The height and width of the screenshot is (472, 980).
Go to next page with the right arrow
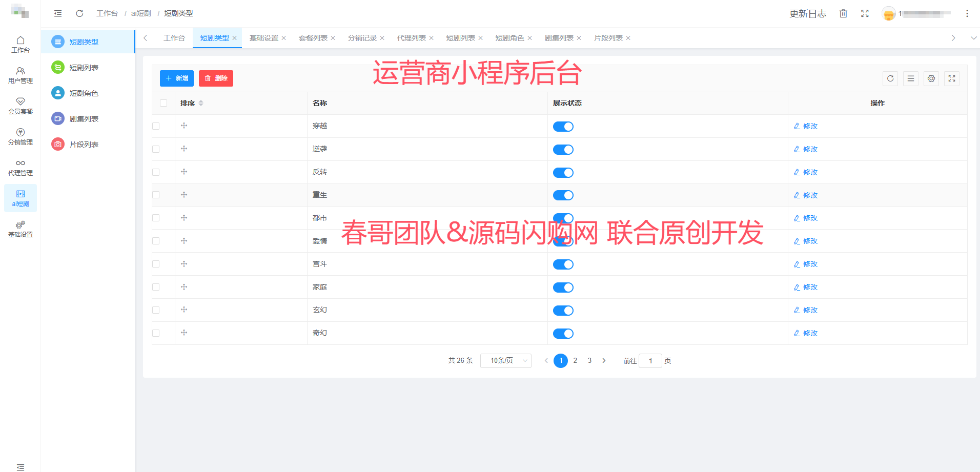(604, 361)
